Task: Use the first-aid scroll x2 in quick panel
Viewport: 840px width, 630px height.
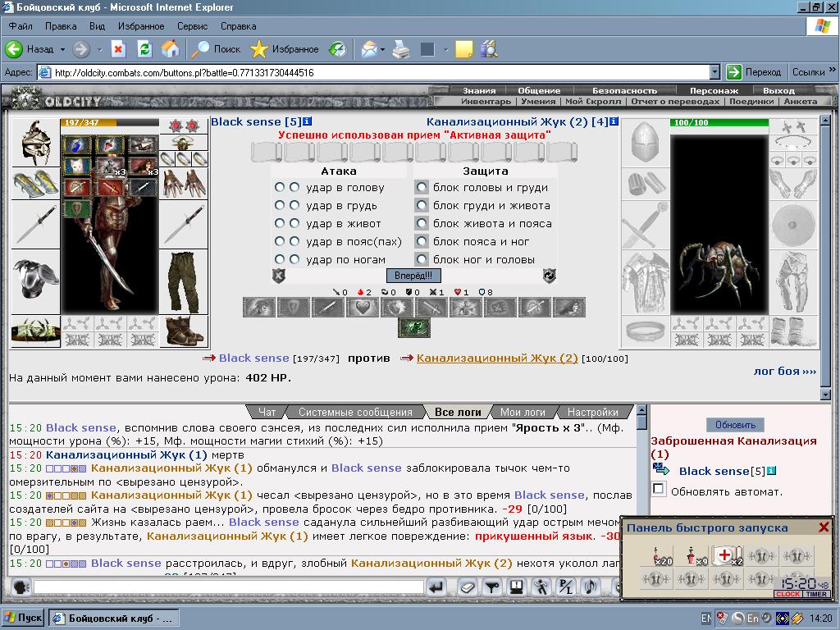Action: click(727, 555)
